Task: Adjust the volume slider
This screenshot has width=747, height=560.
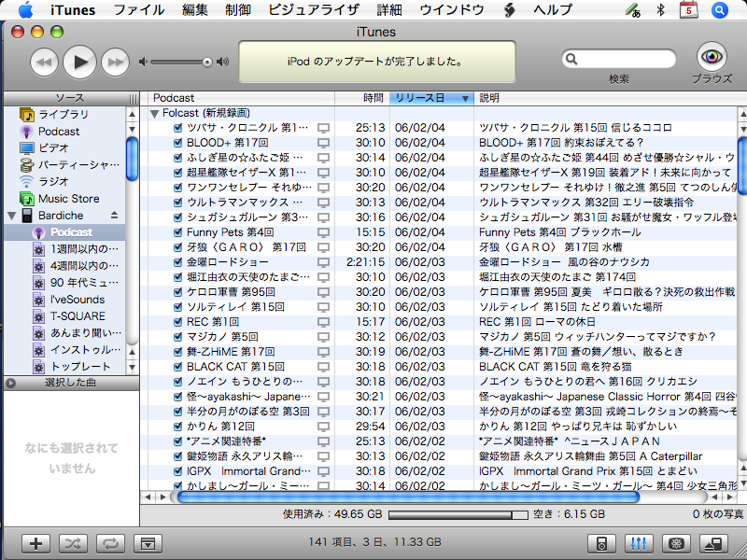Action: pyautogui.click(x=181, y=62)
